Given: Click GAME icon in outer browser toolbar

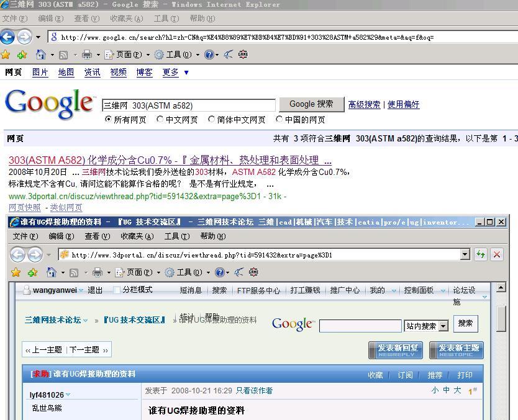Looking at the screenshot, I should coord(243,55).
